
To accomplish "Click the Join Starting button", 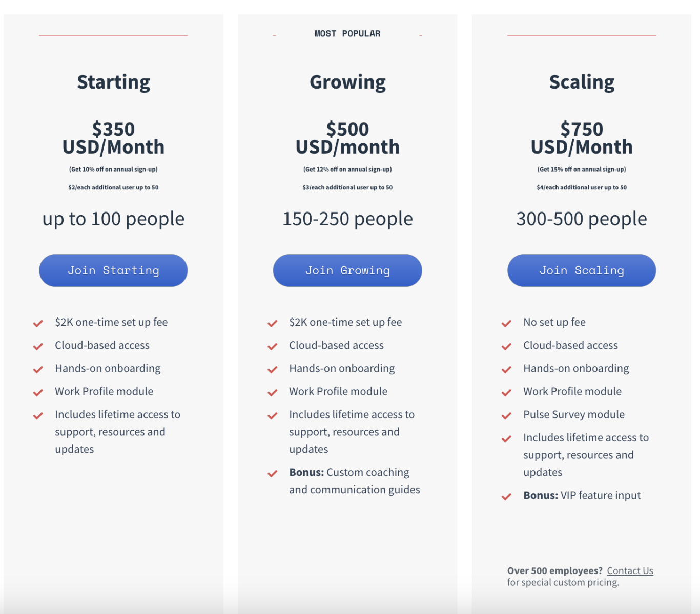I will pos(113,270).
